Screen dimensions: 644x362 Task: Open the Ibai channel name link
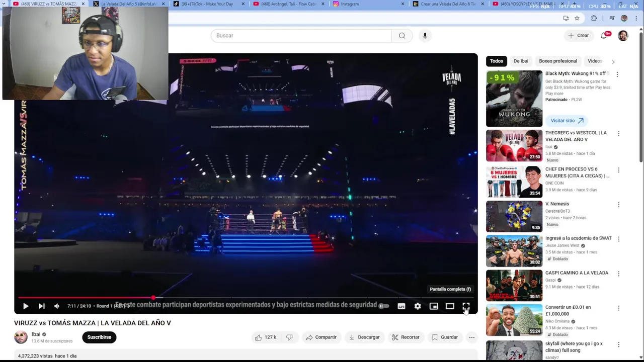(36, 334)
